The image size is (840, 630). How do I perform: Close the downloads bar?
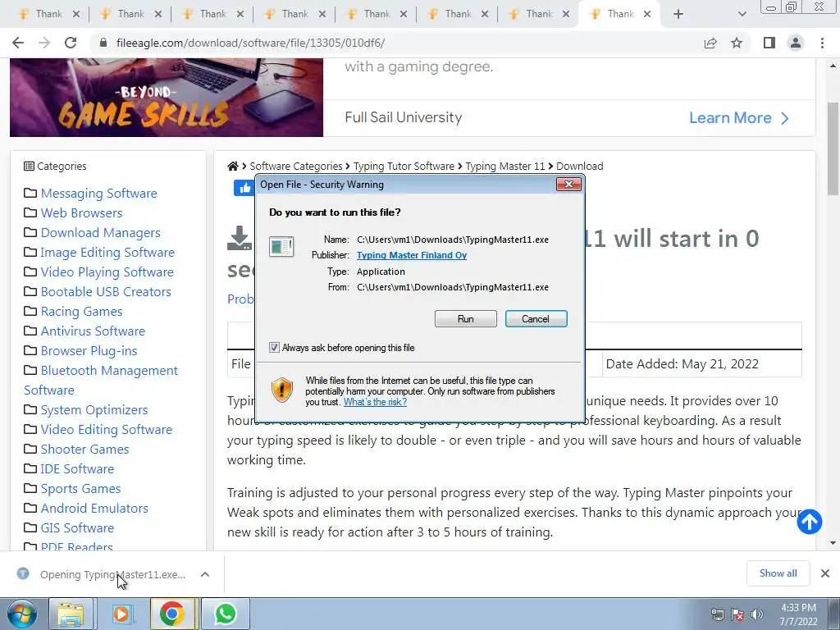pos(825,573)
